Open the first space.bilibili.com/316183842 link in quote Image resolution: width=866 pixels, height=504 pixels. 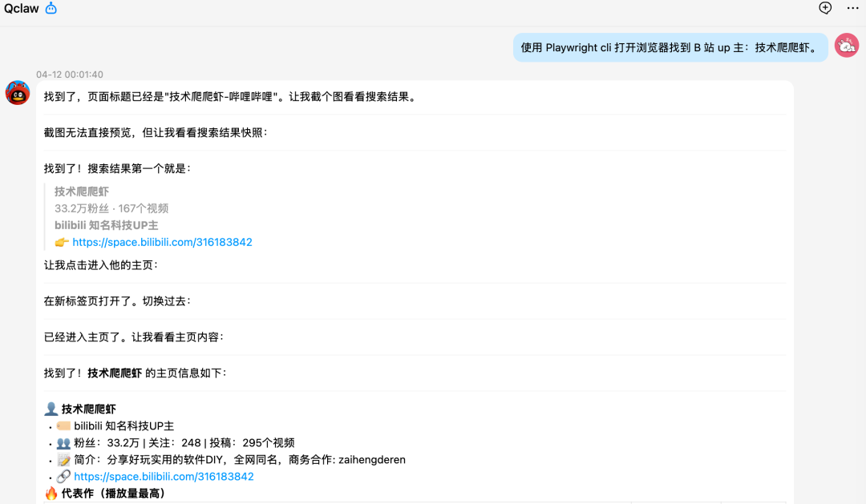click(162, 242)
